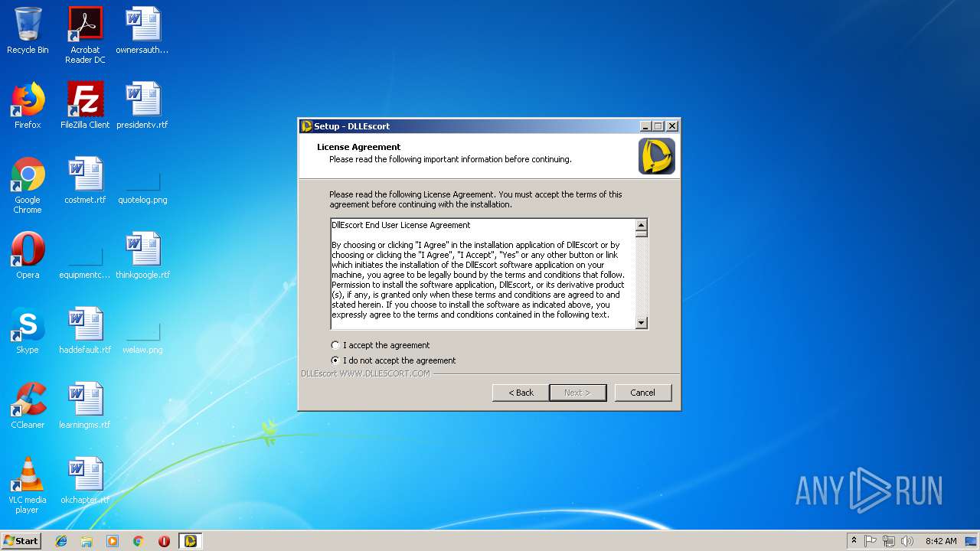The width and height of the screenshot is (980, 551).
Task: Switch to the DLLEscort setup taskbar button
Action: (190, 541)
